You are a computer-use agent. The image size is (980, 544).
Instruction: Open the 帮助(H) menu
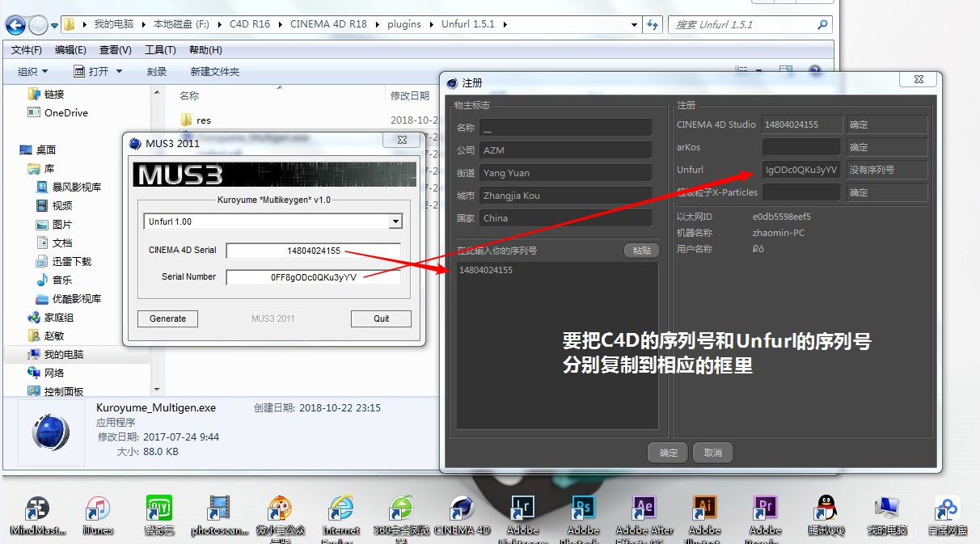(205, 50)
